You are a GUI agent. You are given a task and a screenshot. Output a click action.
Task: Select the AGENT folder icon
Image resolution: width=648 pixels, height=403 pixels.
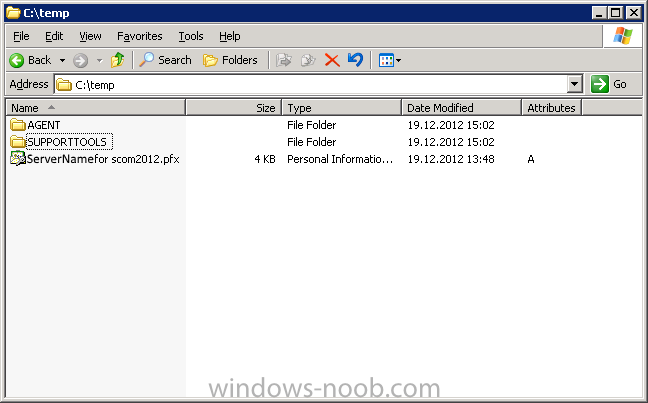18,124
